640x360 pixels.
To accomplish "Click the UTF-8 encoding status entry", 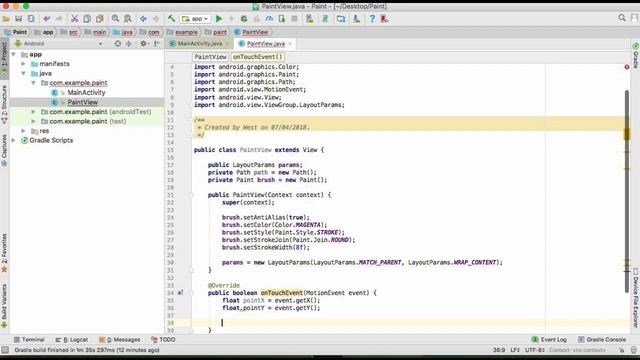I will (x=534, y=350).
